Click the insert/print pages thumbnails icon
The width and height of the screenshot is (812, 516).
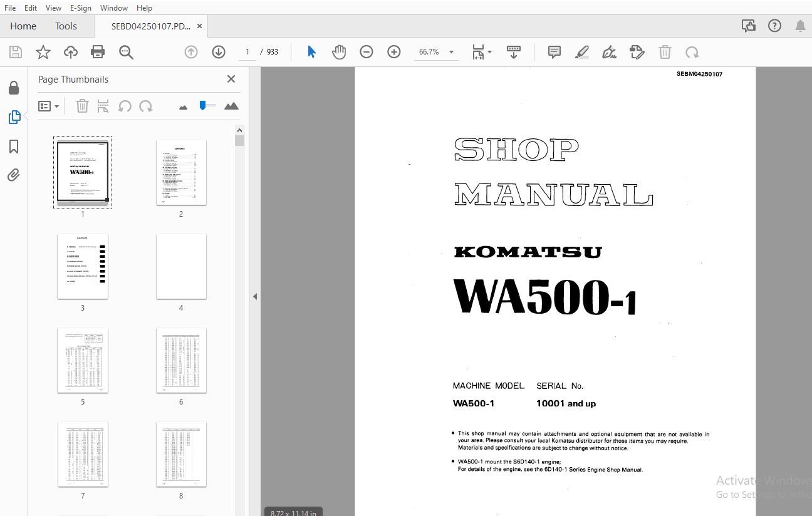103,106
